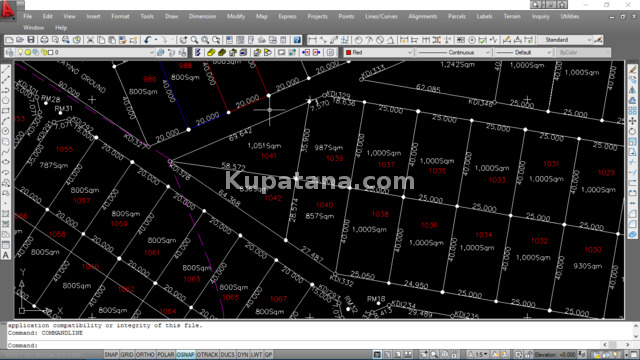Enable GRID display in status bar

[127, 355]
